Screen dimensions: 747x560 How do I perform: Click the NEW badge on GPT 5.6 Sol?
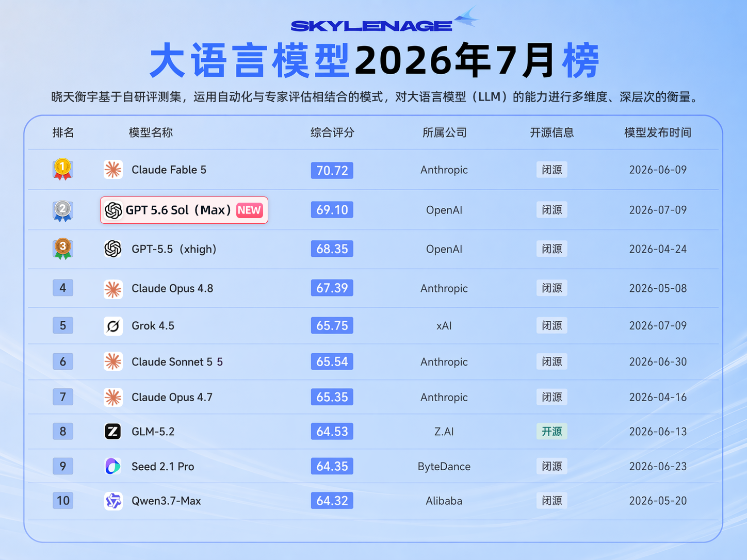point(250,210)
